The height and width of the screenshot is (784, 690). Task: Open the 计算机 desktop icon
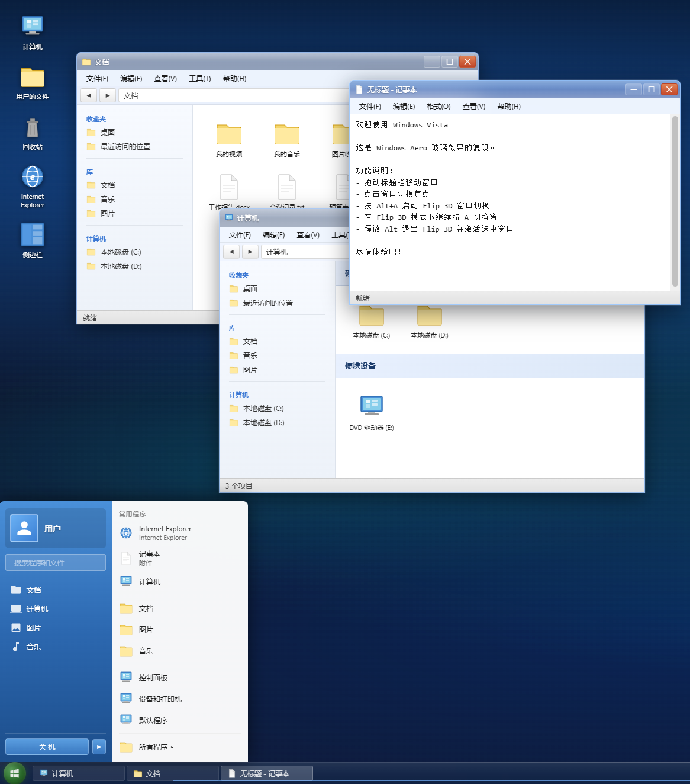pyautogui.click(x=33, y=33)
